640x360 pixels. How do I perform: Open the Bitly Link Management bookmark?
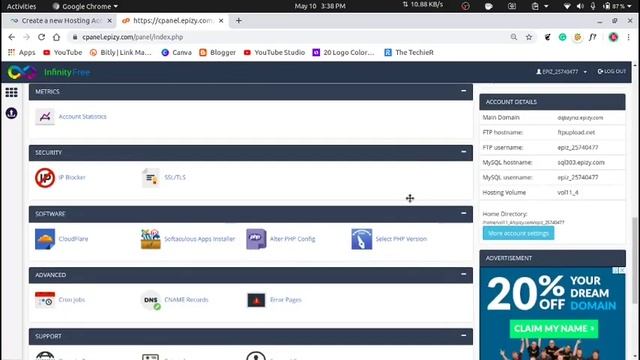121,52
